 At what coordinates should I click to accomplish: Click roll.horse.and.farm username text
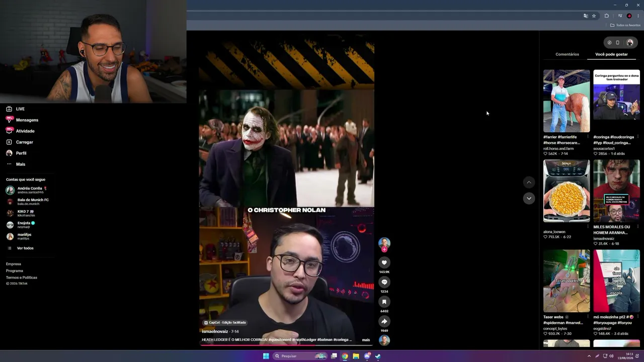tap(558, 148)
